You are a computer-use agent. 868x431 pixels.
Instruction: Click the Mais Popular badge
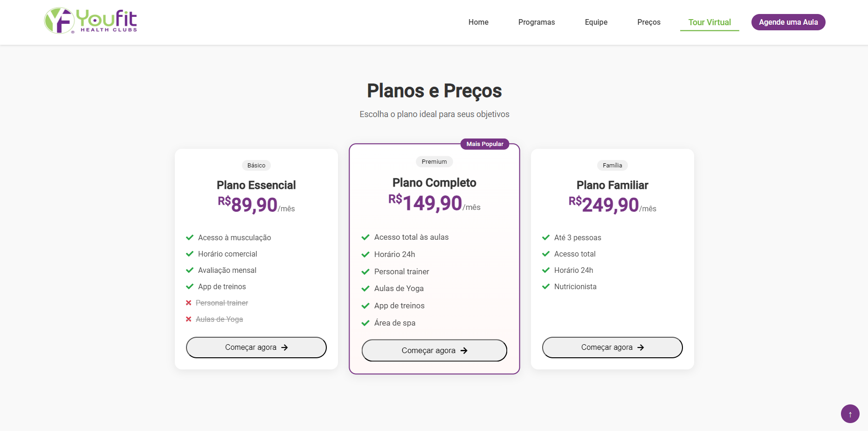coord(485,144)
